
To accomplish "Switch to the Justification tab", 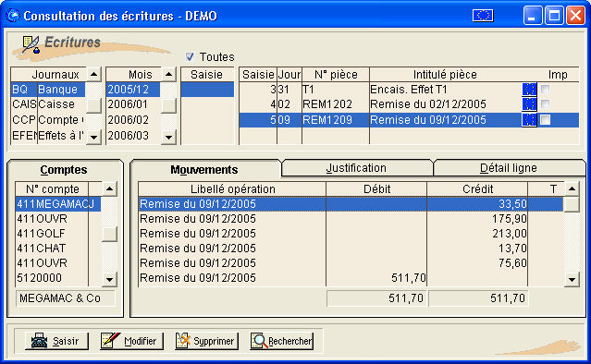I will [x=356, y=168].
